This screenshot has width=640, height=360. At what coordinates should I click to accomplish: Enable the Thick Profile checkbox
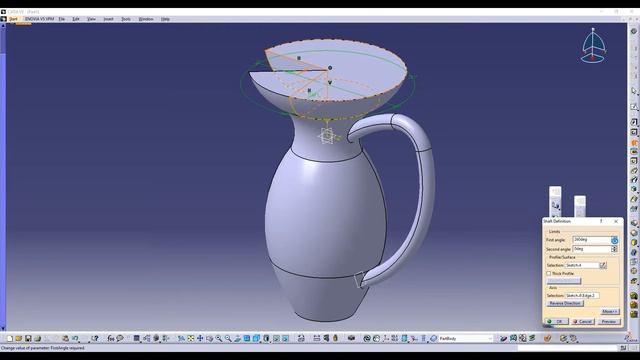pos(549,273)
